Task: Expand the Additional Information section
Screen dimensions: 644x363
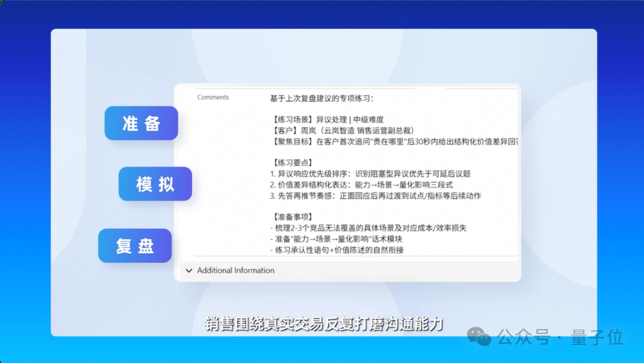Action: click(x=349, y=270)
